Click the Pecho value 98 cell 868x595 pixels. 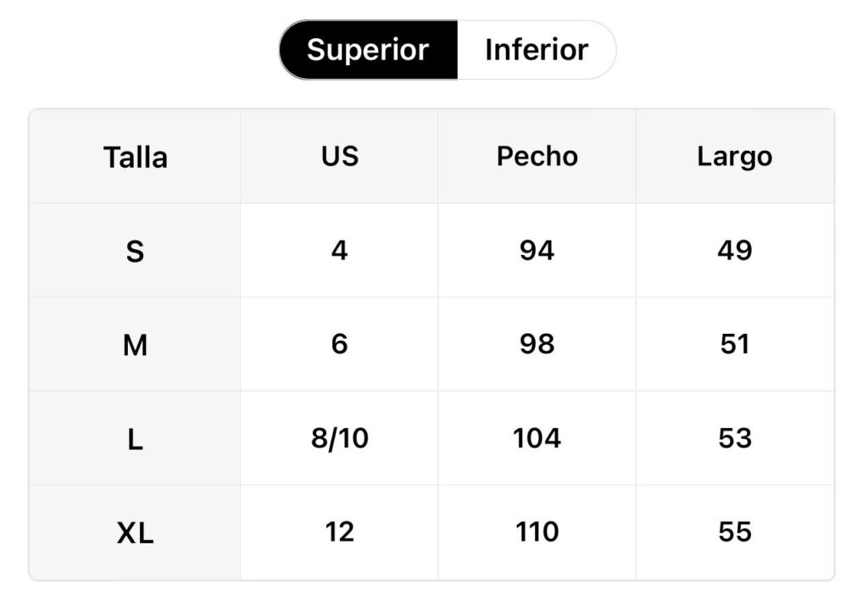coord(537,344)
